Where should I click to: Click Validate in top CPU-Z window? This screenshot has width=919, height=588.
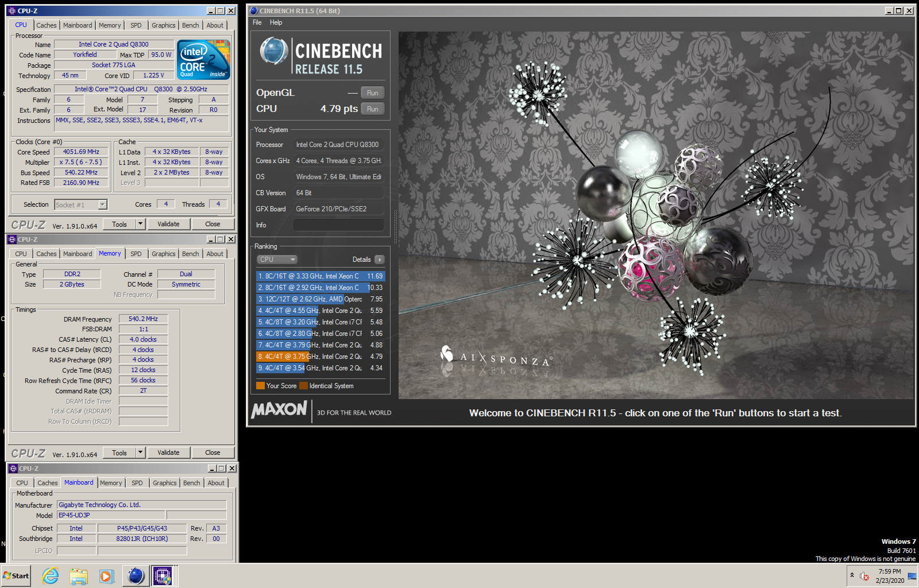[168, 224]
